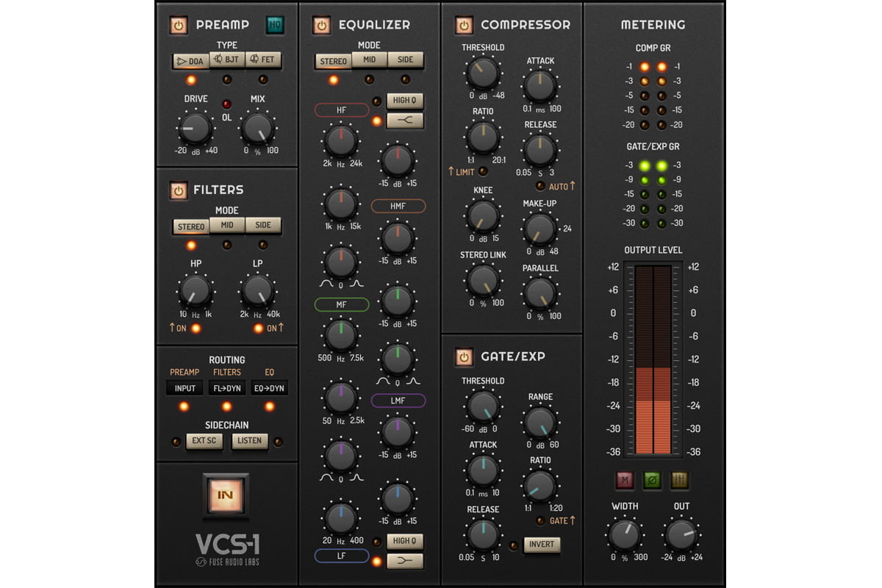Click the green phase invert Ø button
Viewport: 882px width, 588px height.
click(653, 481)
